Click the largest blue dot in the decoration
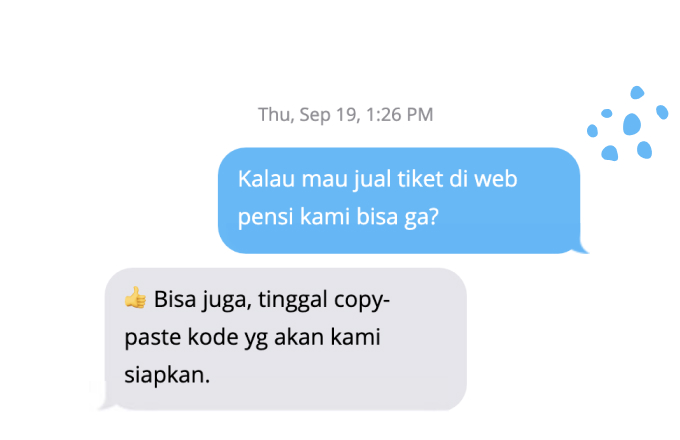680x440 pixels. (x=632, y=124)
